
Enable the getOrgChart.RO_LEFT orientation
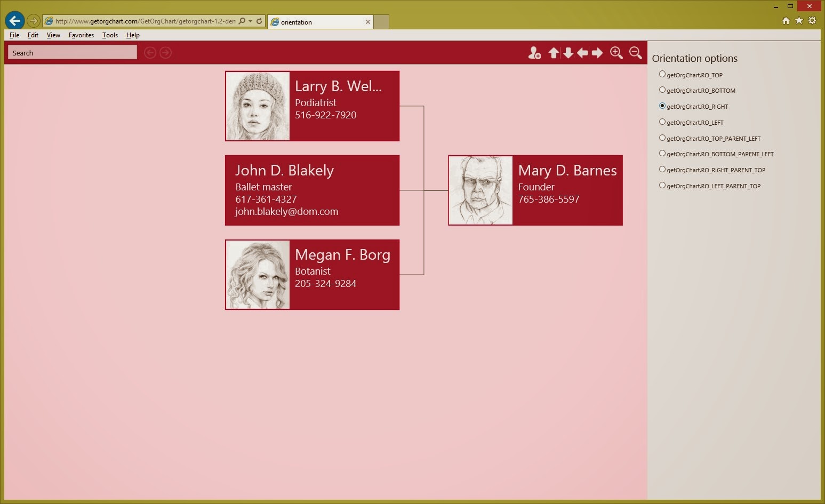[661, 122]
